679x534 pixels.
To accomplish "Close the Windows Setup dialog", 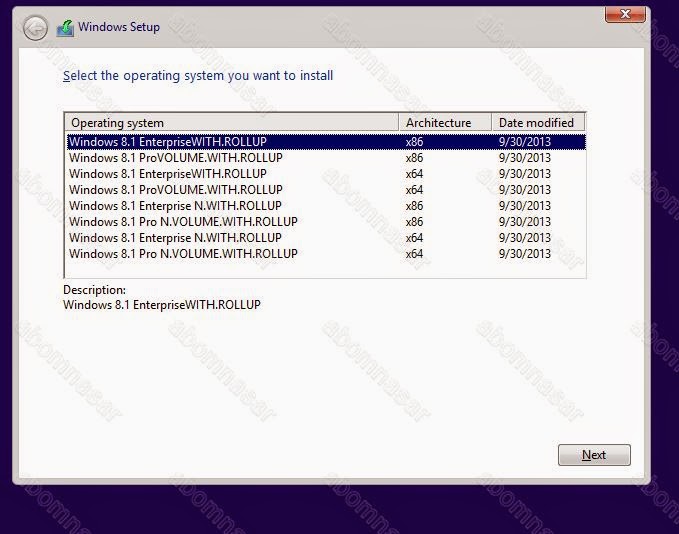I will [x=625, y=14].
